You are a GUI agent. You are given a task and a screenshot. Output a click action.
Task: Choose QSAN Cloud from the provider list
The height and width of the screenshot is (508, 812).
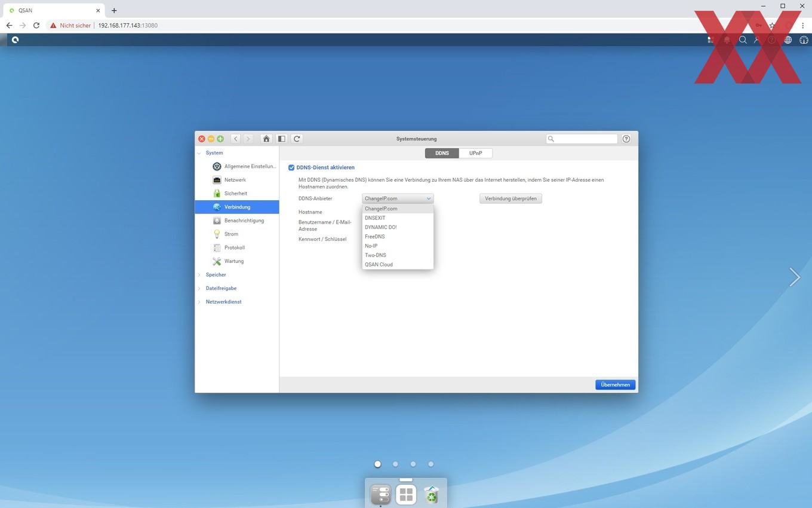[x=398, y=264]
